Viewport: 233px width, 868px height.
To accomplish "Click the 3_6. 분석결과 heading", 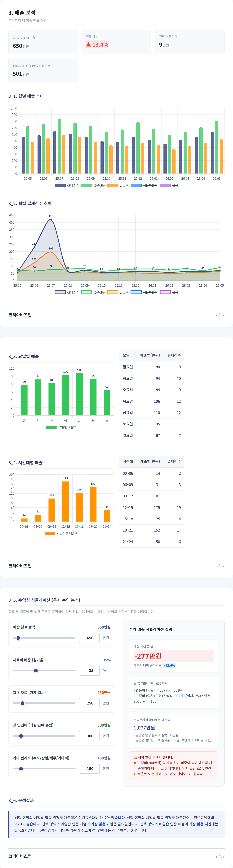I will point(21,800).
